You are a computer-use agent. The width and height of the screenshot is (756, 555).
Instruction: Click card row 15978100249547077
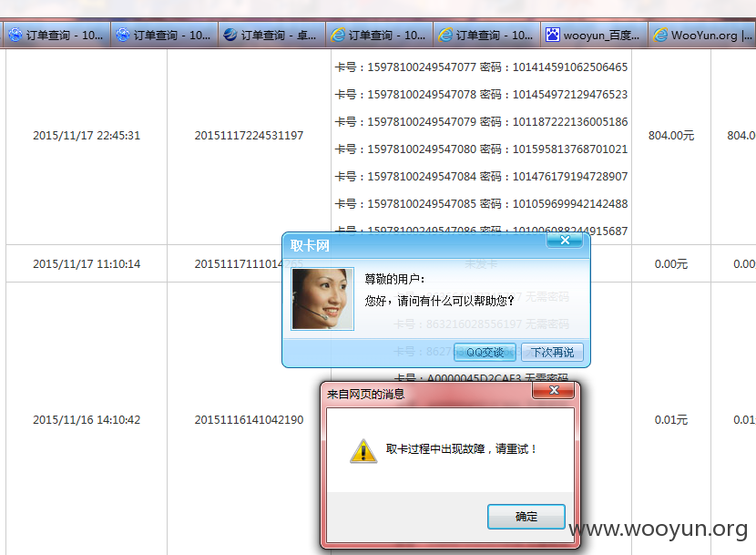[x=481, y=67]
